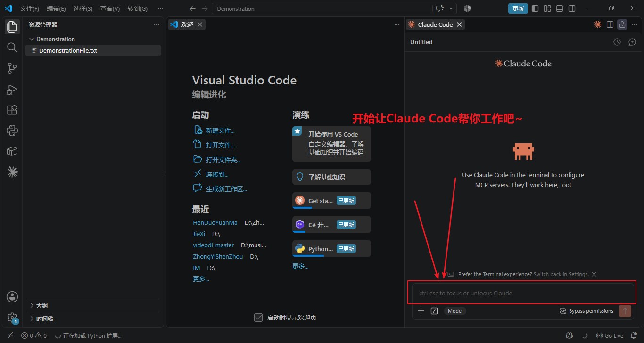Toggle secondary side bar layout icon
This screenshot has width=644, height=343.
(572, 8)
